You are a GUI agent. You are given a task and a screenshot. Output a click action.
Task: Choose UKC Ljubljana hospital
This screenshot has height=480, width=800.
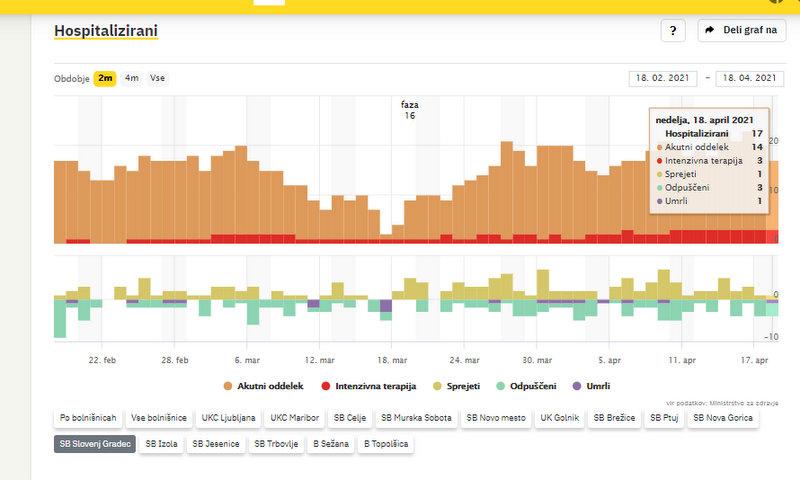[x=229, y=417]
